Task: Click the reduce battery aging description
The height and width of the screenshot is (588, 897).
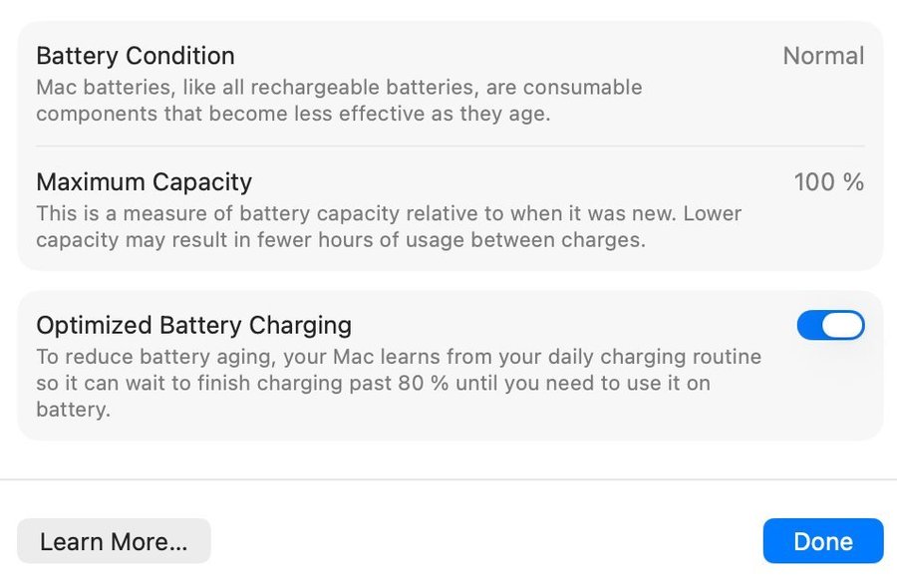Action: [399, 383]
